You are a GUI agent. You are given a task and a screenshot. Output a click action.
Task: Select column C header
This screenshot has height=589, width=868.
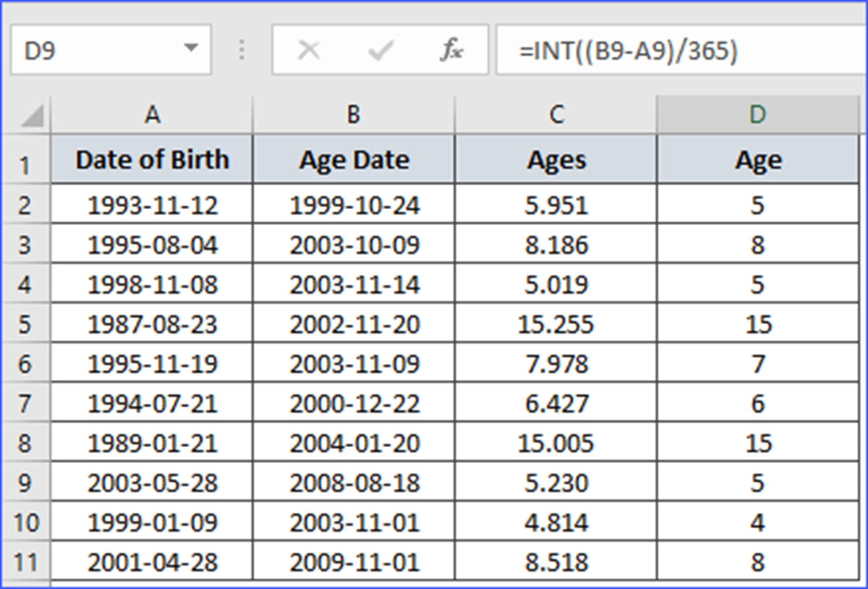pyautogui.click(x=556, y=115)
